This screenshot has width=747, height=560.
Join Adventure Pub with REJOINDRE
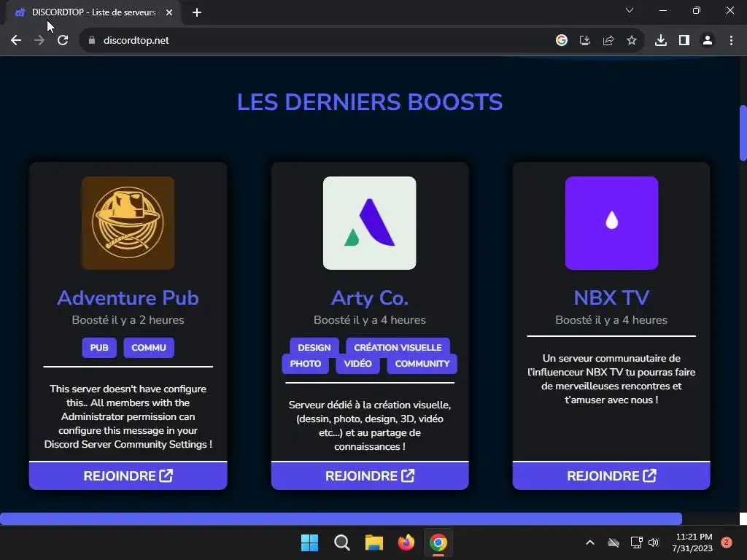point(128,475)
